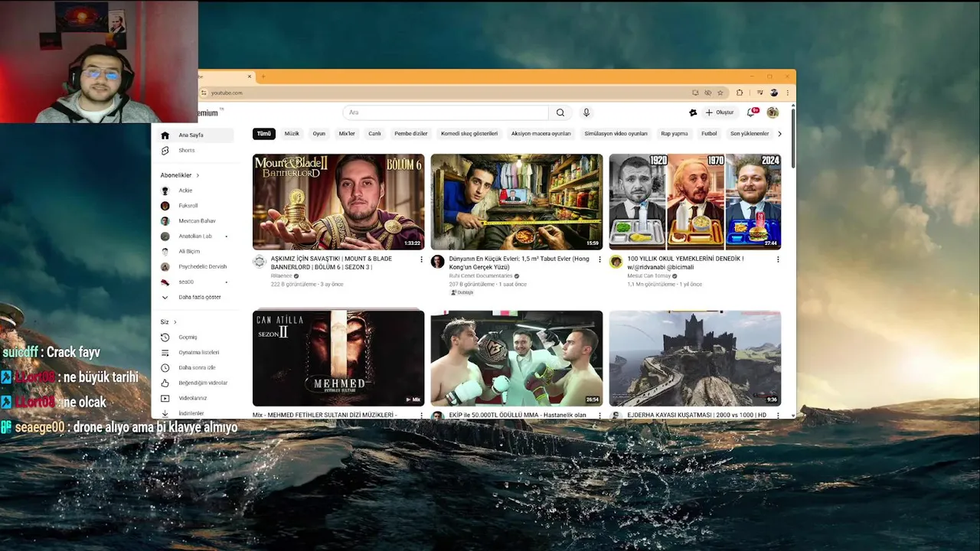Viewport: 980px width, 551px height.
Task: Play Dünyanın En Küçük Evleri thumbnail
Action: [517, 202]
